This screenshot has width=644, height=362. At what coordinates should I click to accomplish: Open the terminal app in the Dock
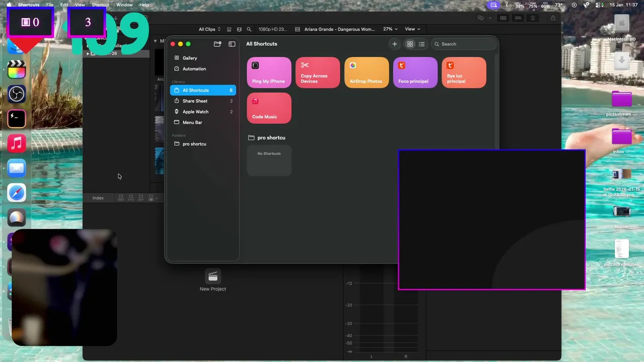tap(17, 119)
